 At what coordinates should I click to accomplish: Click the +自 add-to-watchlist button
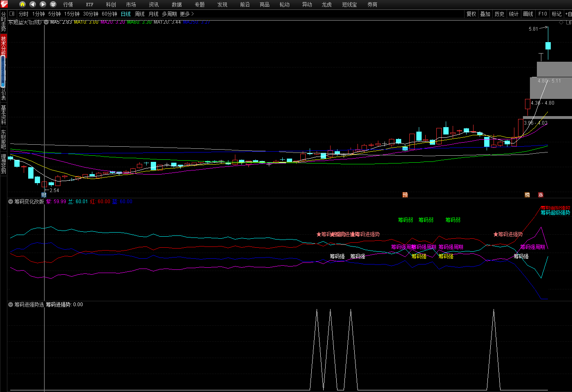[568, 14]
